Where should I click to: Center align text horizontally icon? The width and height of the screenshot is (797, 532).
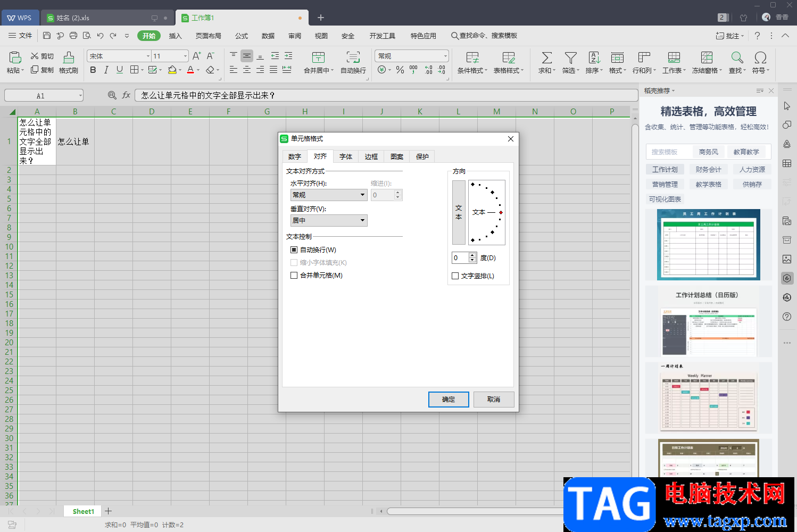pos(247,70)
